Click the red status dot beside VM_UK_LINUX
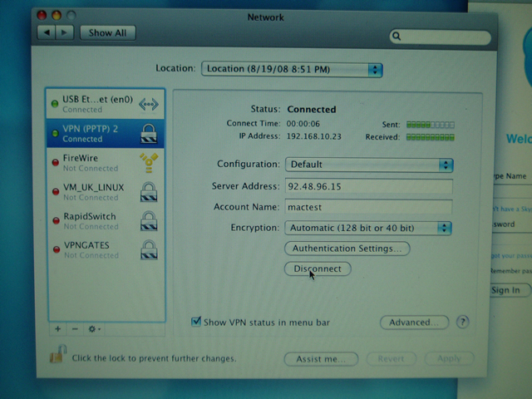The width and height of the screenshot is (532, 399). click(56, 192)
